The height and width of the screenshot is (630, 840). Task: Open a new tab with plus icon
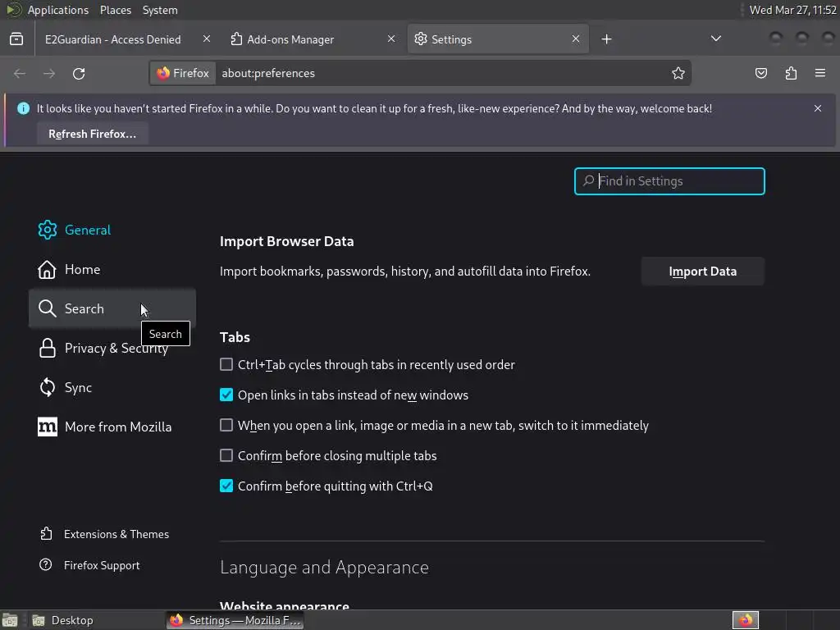(x=607, y=39)
